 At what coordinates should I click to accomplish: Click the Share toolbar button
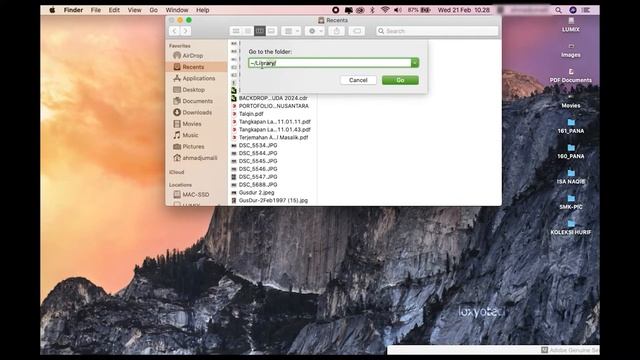coord(336,31)
